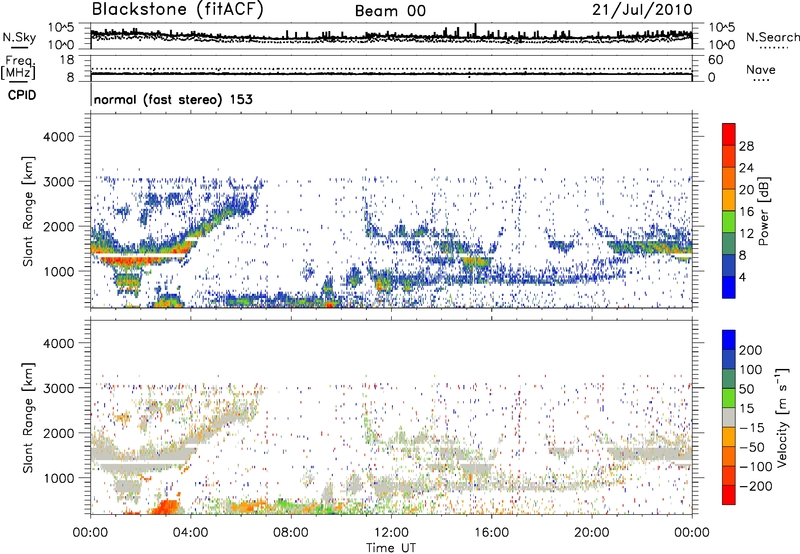Click the velocity panel 'Slant Range [km]' label
800x554 pixels.
click(x=28, y=418)
